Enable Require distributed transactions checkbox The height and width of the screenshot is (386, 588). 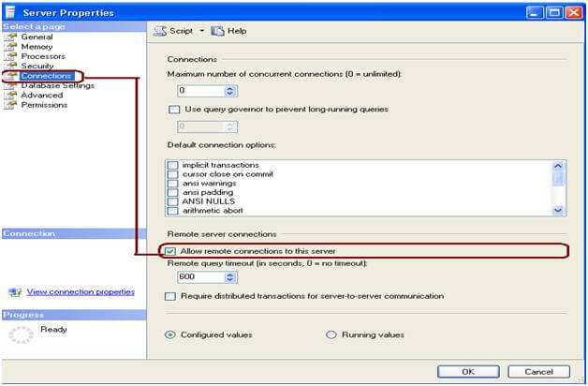pos(170,296)
